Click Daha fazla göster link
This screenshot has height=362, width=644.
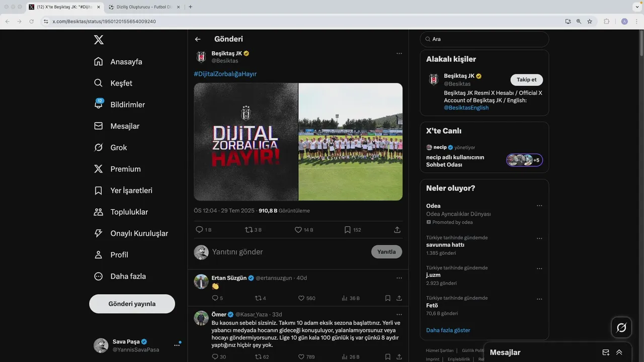[448, 330]
